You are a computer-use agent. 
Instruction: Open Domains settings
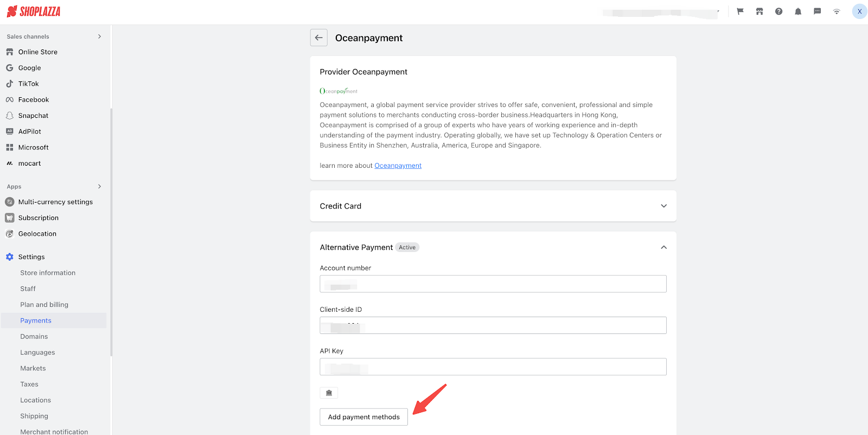[x=34, y=337]
